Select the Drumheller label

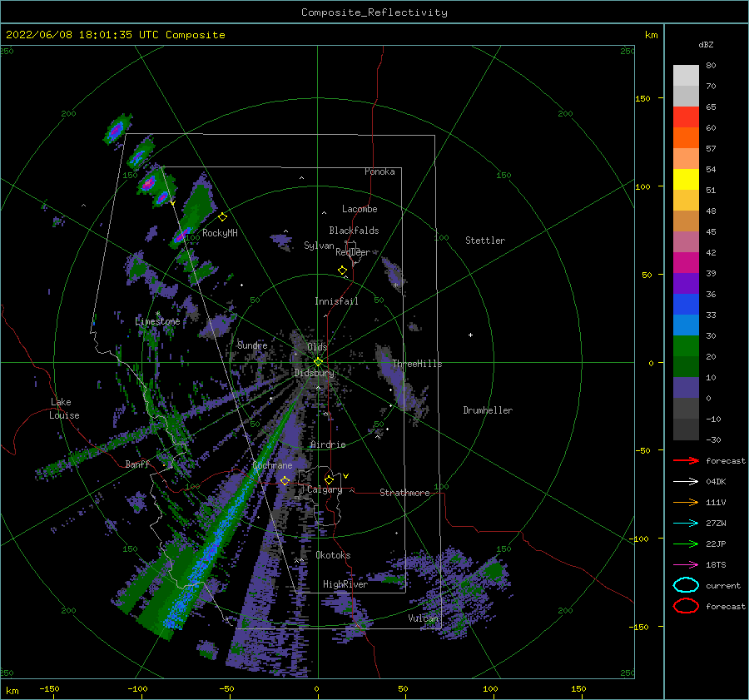pyautogui.click(x=488, y=410)
